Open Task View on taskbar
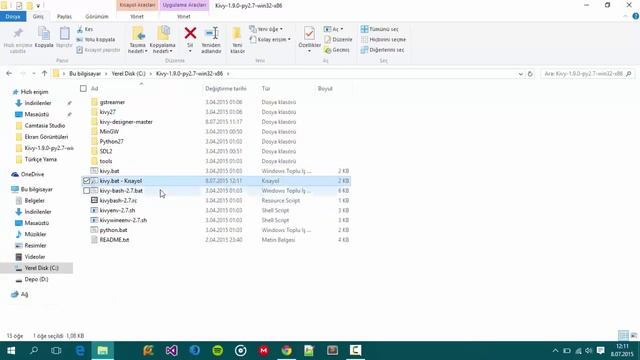This screenshot has height=360, width=640. (56, 350)
